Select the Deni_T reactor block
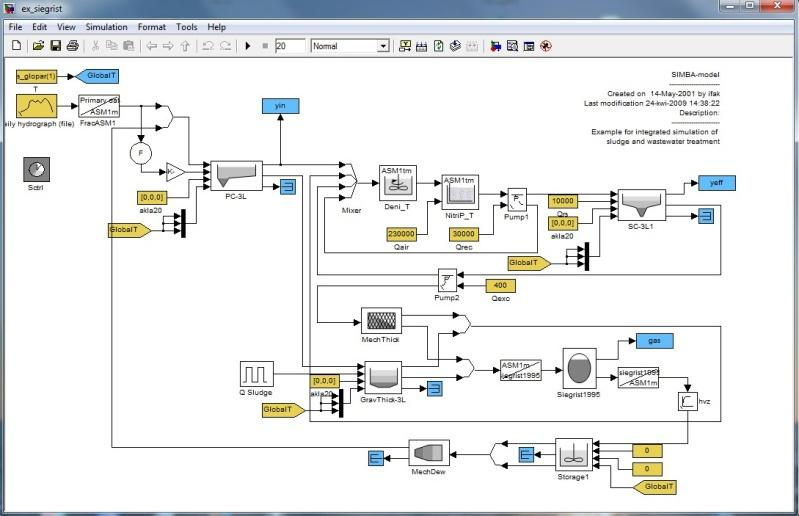This screenshot has width=799, height=516. (397, 183)
